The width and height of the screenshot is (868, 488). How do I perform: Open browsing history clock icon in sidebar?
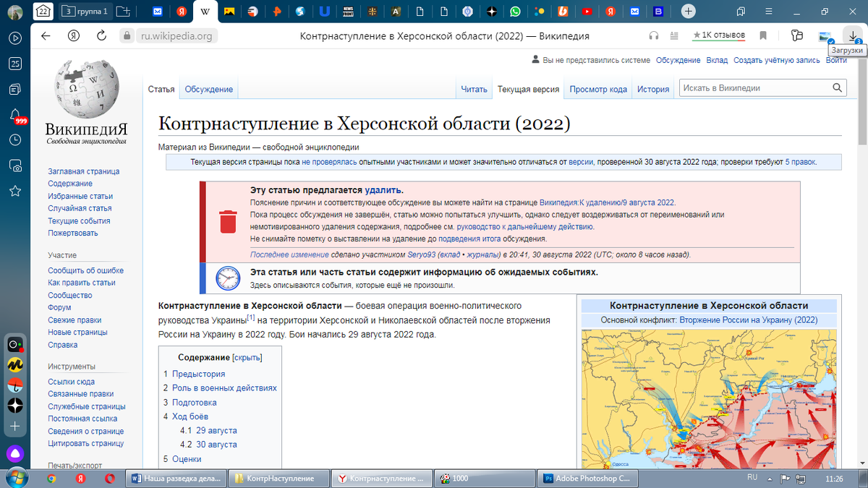click(x=15, y=140)
